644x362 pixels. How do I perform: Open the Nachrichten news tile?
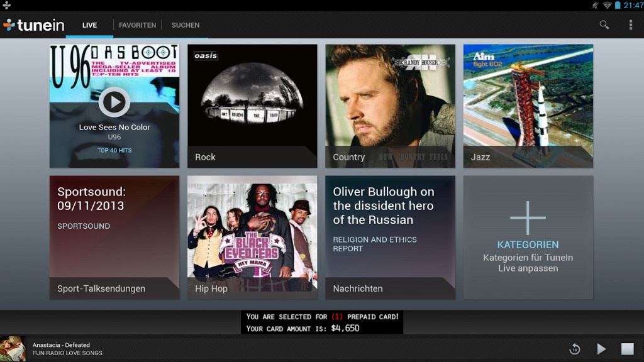[390, 237]
